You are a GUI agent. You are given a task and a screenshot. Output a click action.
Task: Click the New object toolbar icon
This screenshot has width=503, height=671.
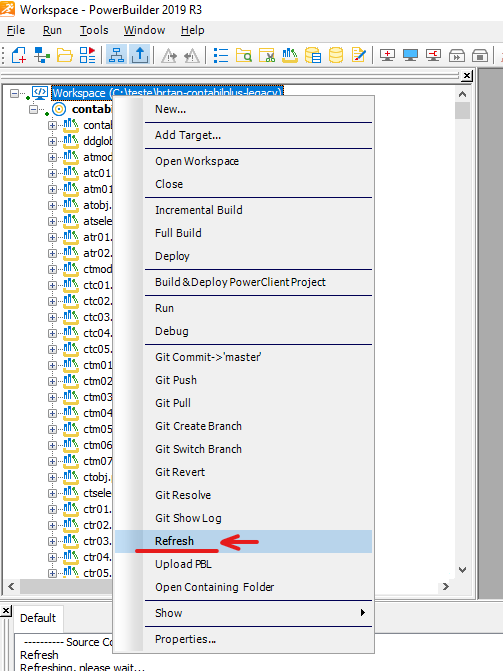pos(19,55)
